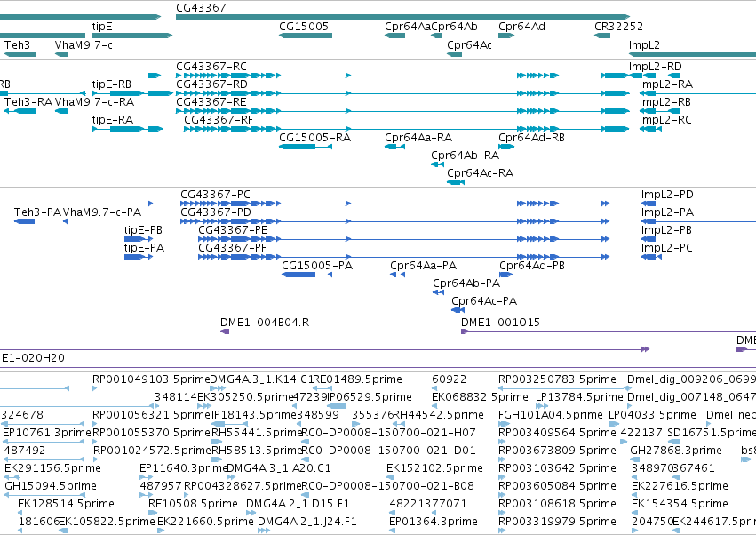Click the EK291156.5prime EST label

tap(52, 469)
